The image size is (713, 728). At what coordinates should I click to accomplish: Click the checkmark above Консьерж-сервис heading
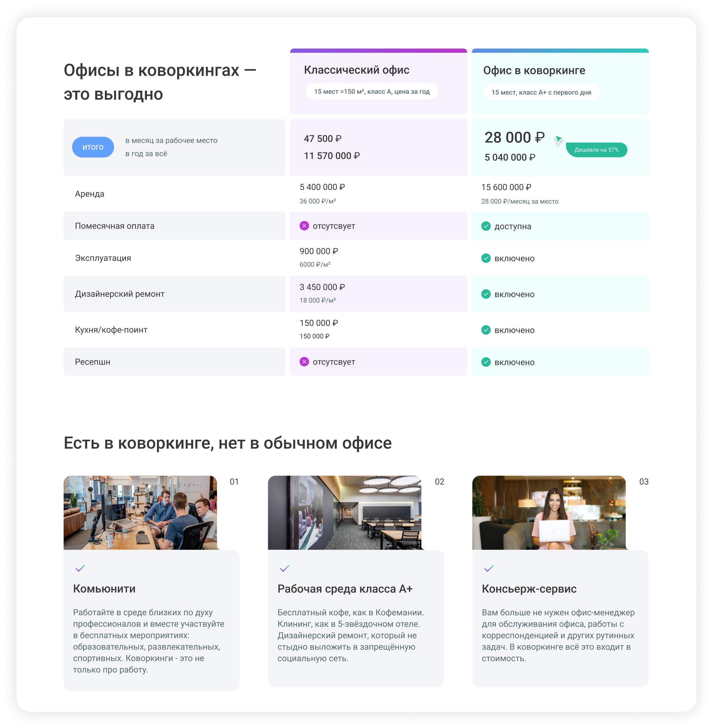489,568
